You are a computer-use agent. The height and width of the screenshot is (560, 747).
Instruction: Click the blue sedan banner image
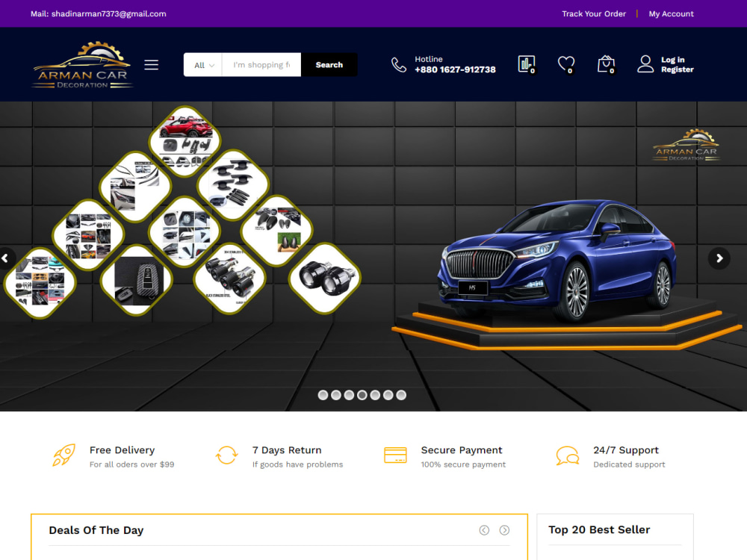(x=557, y=260)
